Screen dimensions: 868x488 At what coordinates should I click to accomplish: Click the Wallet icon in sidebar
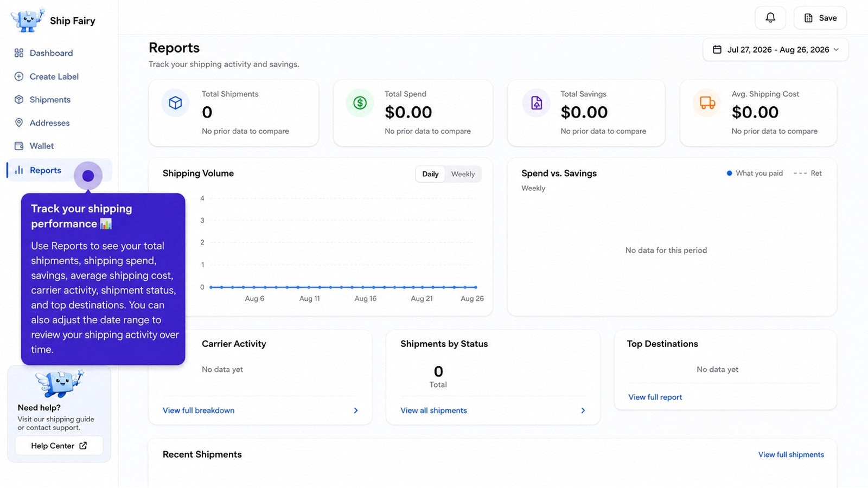click(x=19, y=146)
